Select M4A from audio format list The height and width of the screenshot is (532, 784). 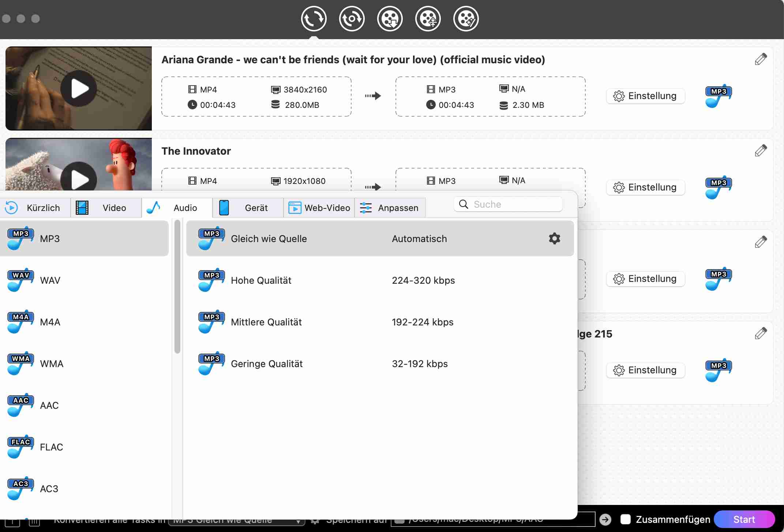tap(50, 322)
